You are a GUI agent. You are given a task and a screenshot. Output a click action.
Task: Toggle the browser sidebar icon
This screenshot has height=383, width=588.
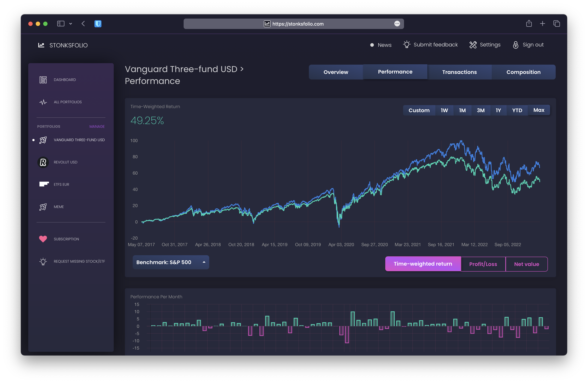pyautogui.click(x=61, y=24)
